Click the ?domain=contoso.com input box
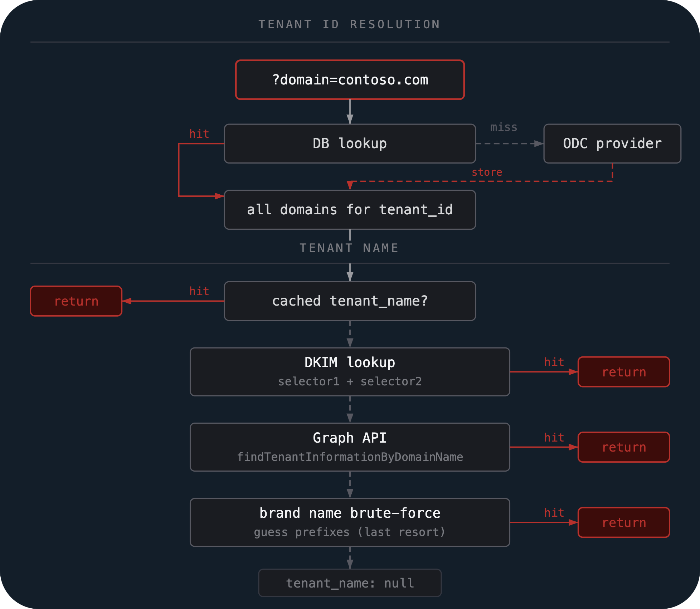This screenshot has height=609, width=700. [x=350, y=80]
